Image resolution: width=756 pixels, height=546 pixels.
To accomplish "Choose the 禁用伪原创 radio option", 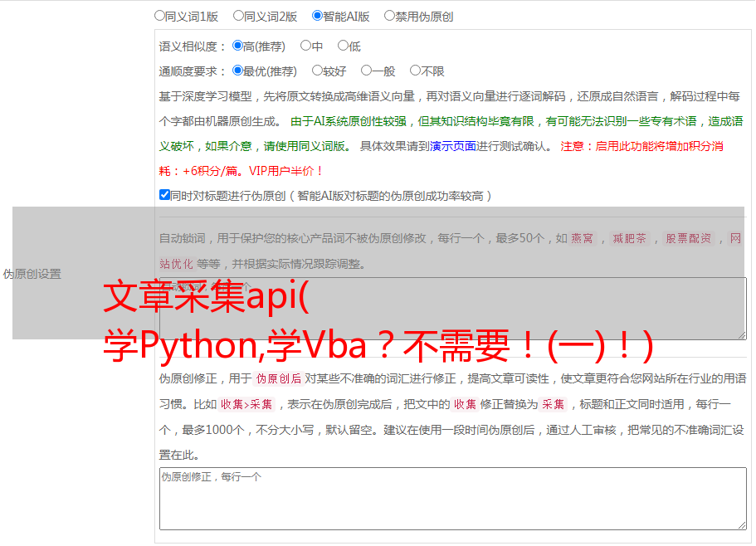I will pos(389,16).
